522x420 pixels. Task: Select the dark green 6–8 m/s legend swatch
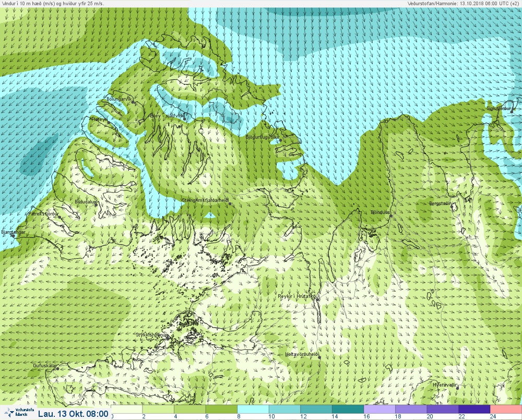pos(221,409)
